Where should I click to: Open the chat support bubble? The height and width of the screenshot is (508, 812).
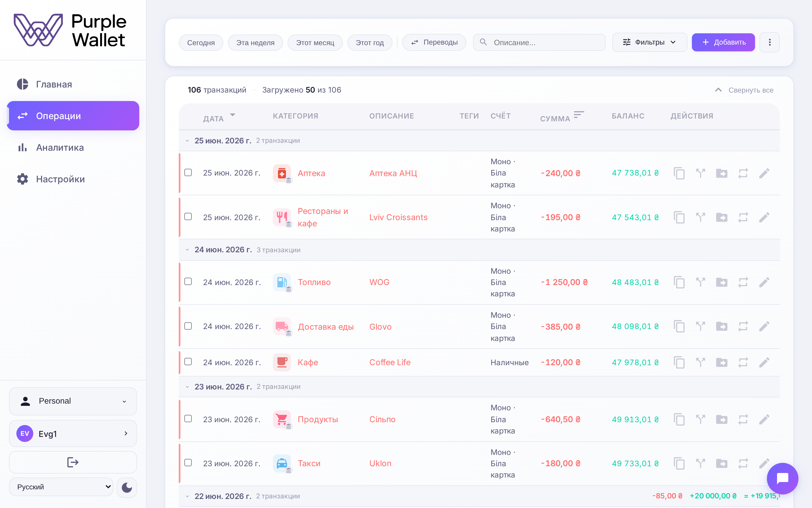coord(782,478)
